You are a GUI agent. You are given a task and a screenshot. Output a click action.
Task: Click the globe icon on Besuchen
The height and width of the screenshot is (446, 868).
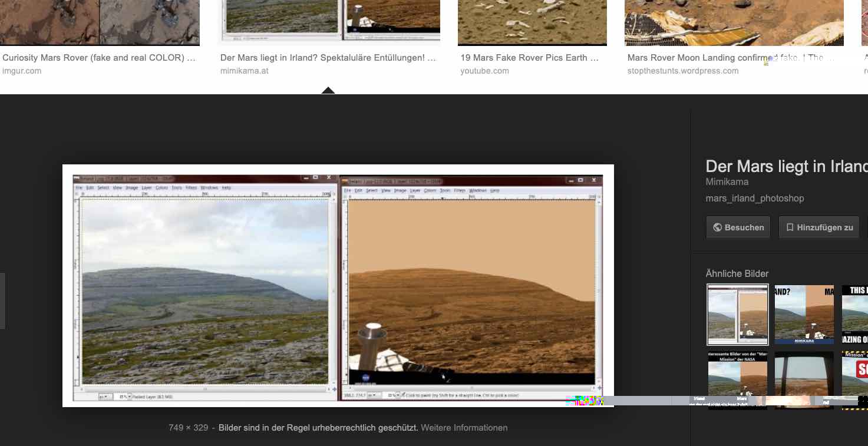(x=717, y=227)
